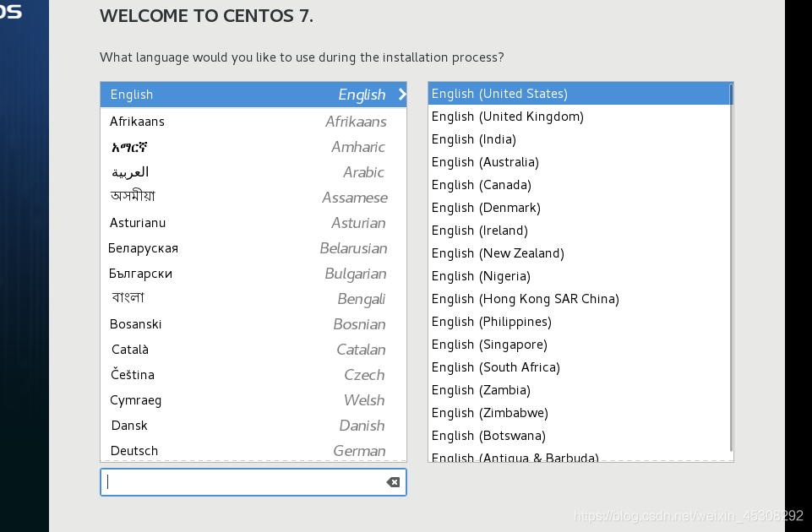Clear the language search field with the backspace icon
Screen dimensions: 812x532
pos(393,482)
